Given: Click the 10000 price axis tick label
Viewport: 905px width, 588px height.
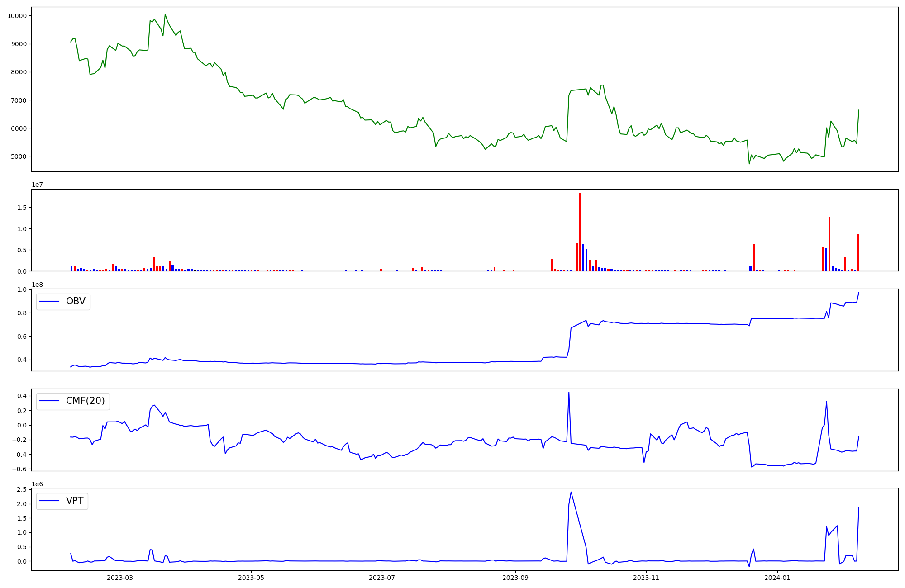Looking at the screenshot, I should coord(17,16).
